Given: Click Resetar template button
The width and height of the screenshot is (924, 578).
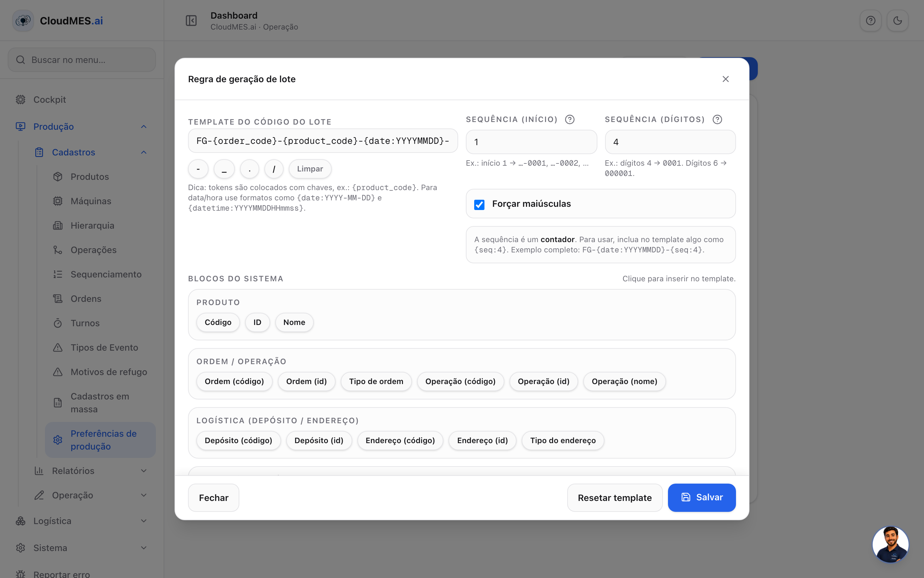Looking at the screenshot, I should (615, 498).
